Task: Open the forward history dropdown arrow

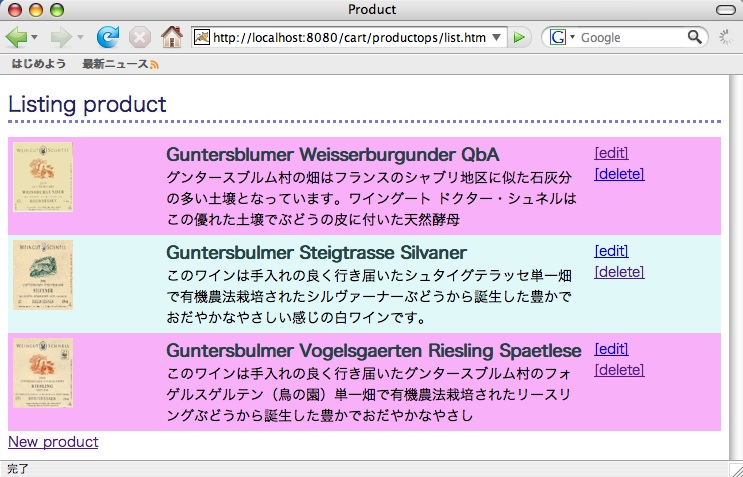Action: coord(79,38)
